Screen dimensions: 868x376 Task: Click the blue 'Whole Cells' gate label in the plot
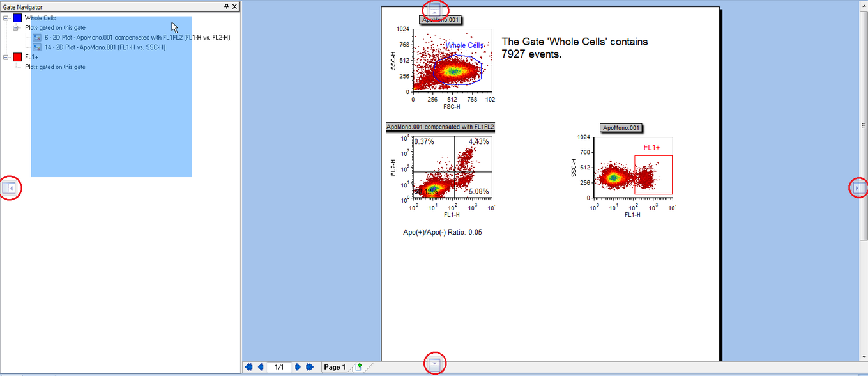465,45
